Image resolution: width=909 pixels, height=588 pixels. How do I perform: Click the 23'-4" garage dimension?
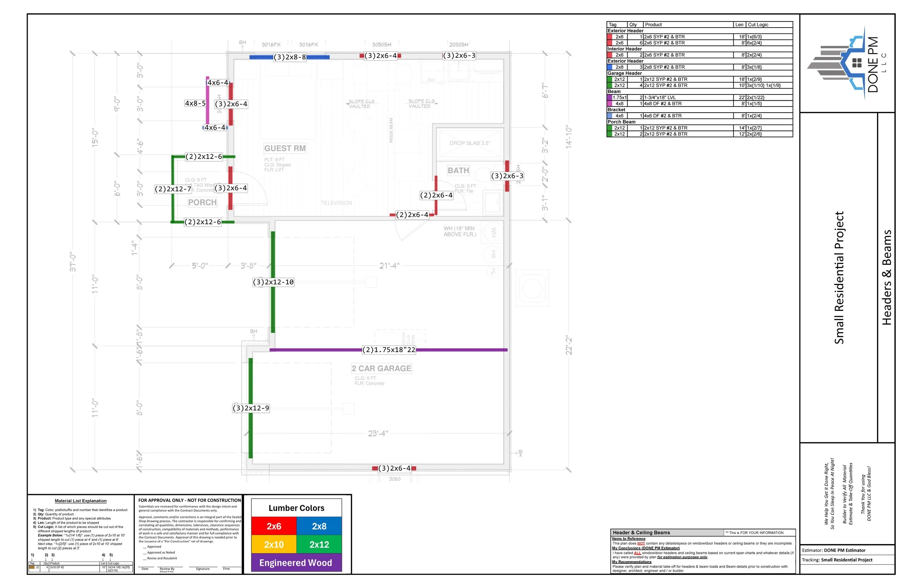tap(378, 433)
